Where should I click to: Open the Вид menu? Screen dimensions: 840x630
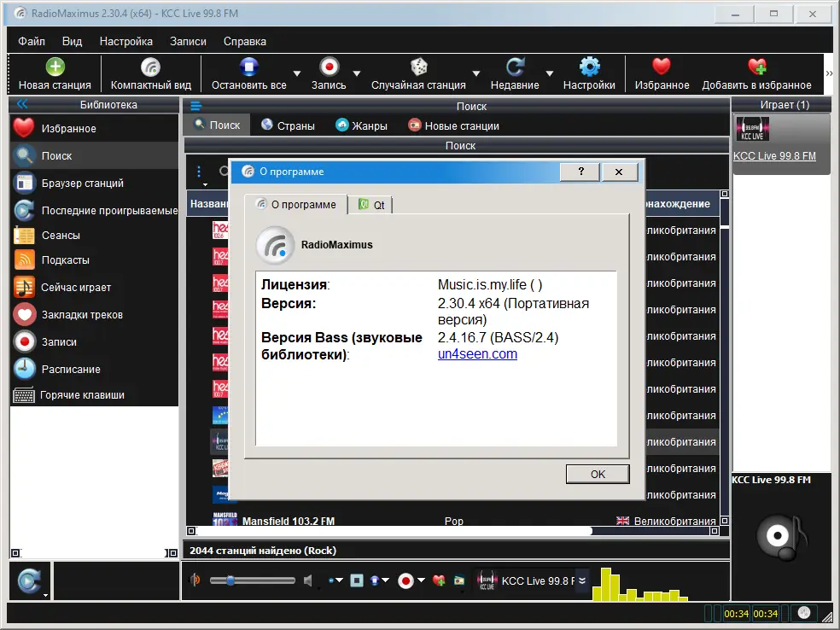click(x=72, y=41)
